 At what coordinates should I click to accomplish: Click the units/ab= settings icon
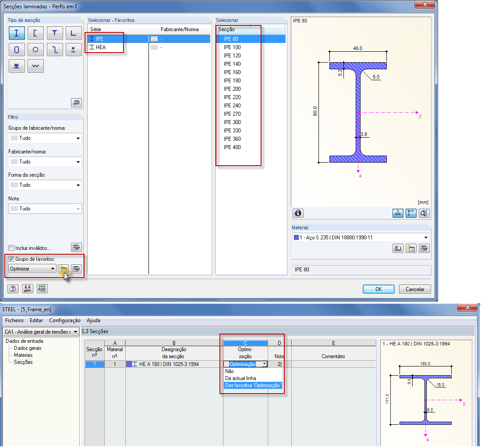[x=28, y=288]
